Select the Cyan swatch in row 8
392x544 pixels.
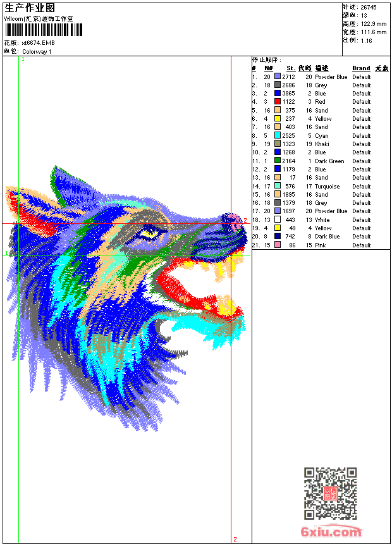(278, 135)
